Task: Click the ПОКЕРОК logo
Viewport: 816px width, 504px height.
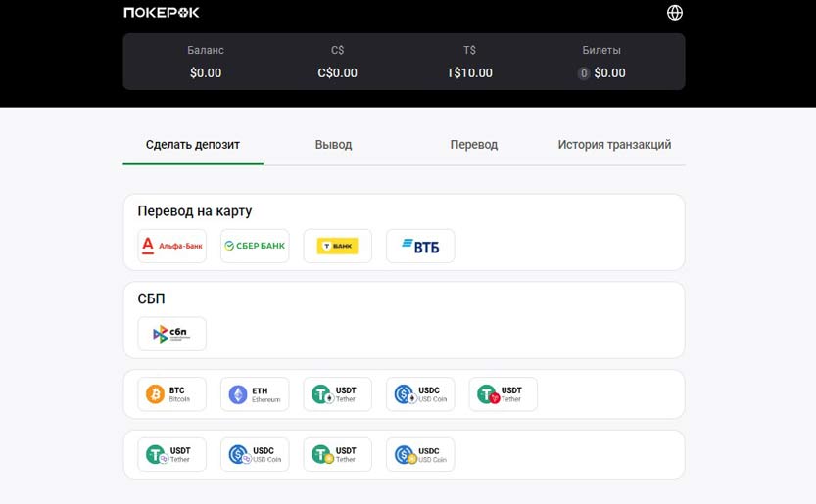Action: click(x=162, y=13)
